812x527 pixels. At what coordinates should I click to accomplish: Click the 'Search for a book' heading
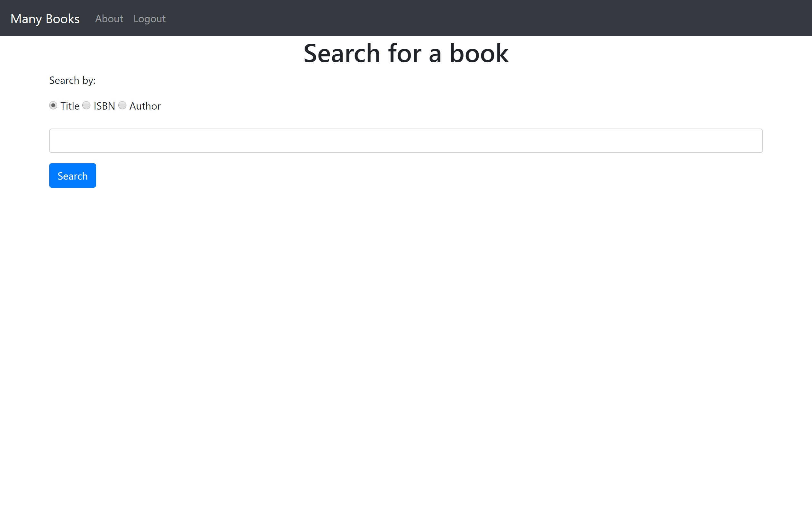(405, 53)
